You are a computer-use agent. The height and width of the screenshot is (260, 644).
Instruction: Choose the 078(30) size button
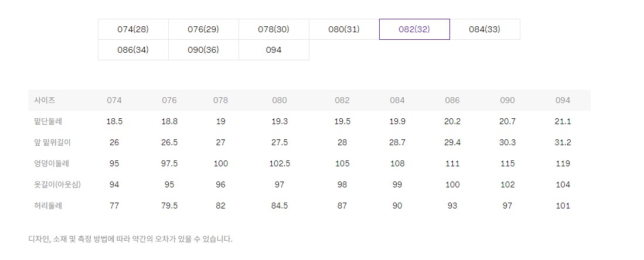pos(274,29)
